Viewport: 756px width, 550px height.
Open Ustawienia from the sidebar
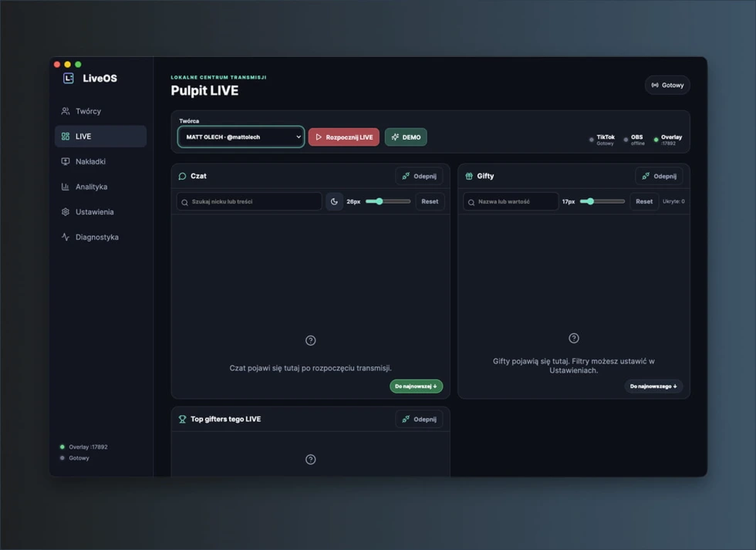[x=101, y=211]
